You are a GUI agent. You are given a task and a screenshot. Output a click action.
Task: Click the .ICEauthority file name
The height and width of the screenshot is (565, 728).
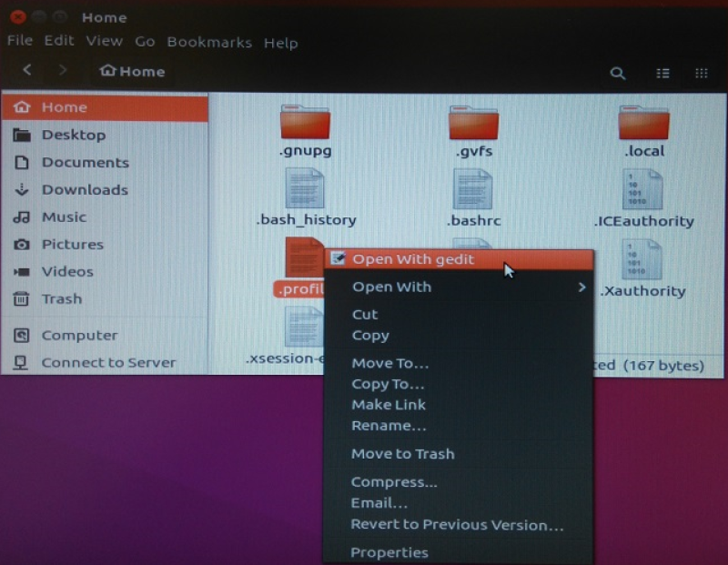pyautogui.click(x=644, y=221)
